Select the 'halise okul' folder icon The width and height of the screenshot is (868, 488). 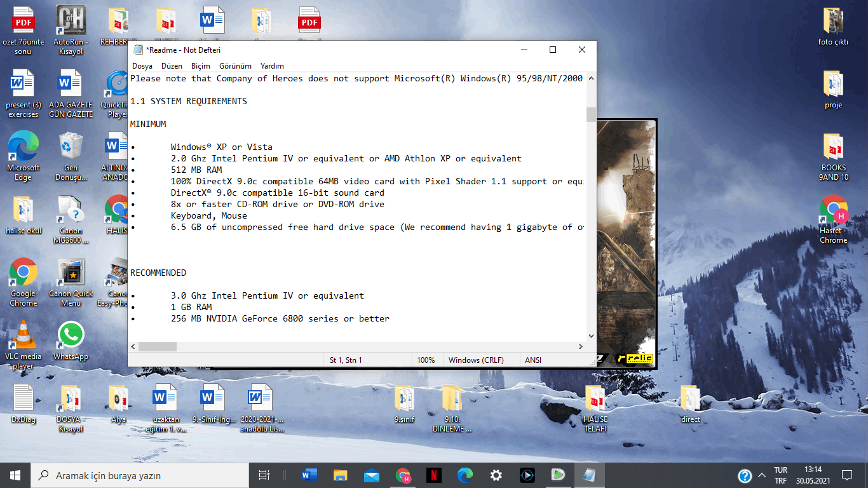pos(24,215)
